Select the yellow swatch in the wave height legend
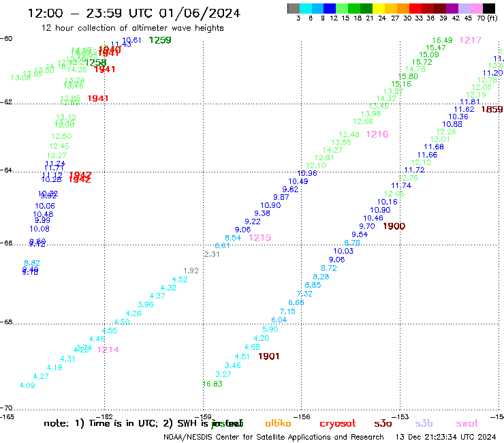Image resolution: width=504 pixels, height=443 pixels. tap(379, 8)
